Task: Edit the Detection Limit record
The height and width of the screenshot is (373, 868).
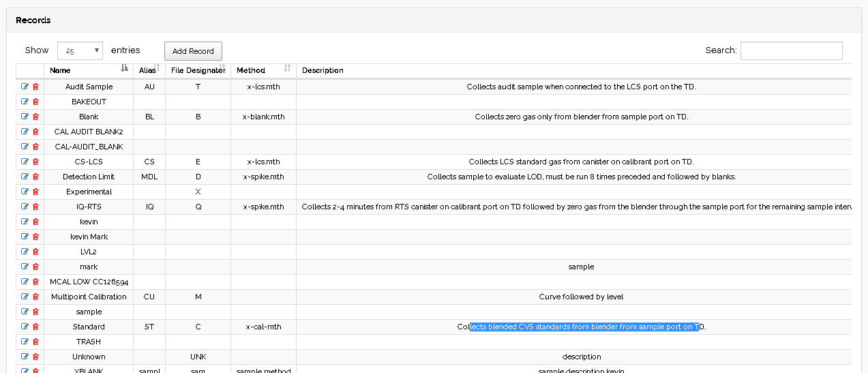Action: [x=25, y=177]
